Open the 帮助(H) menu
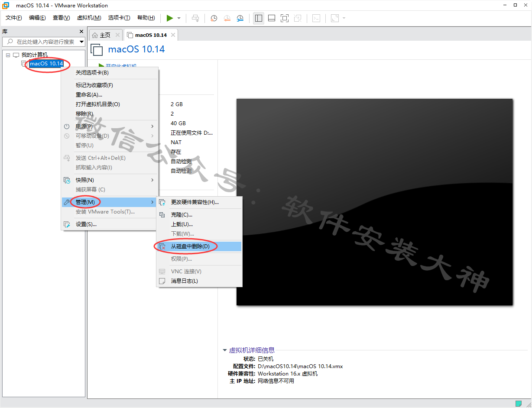The image size is (532, 408). pos(146,18)
